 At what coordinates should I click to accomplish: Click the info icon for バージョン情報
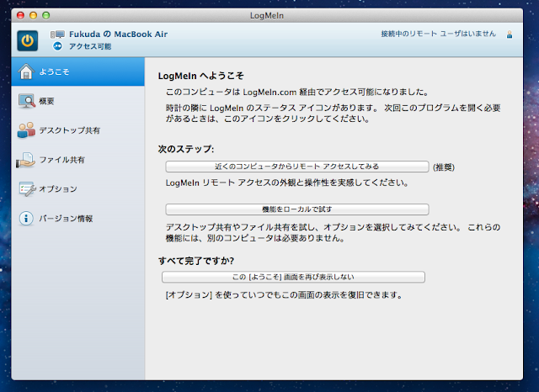[26, 219]
